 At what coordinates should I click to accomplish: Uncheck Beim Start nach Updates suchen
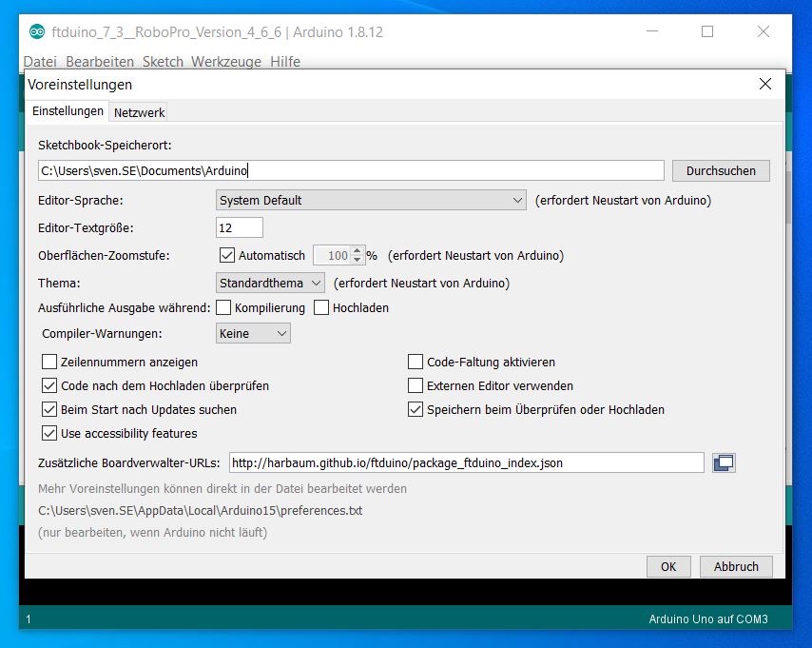pos(49,409)
